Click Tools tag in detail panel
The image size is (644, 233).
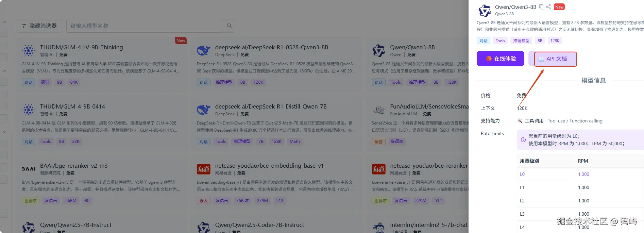pos(500,41)
